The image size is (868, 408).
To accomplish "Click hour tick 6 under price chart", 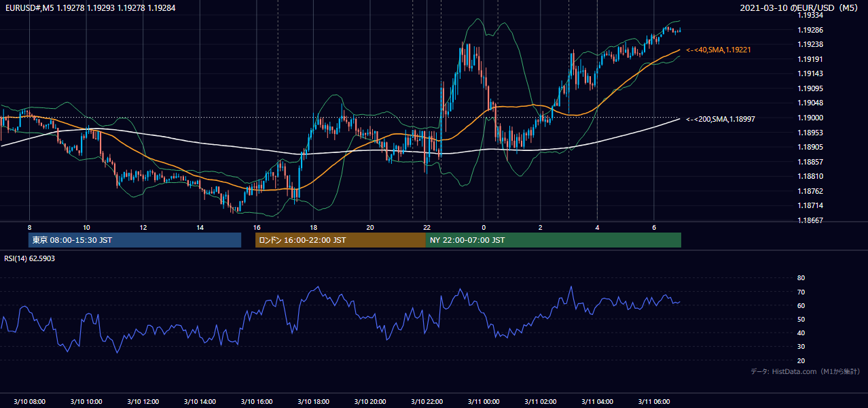I will [x=654, y=227].
